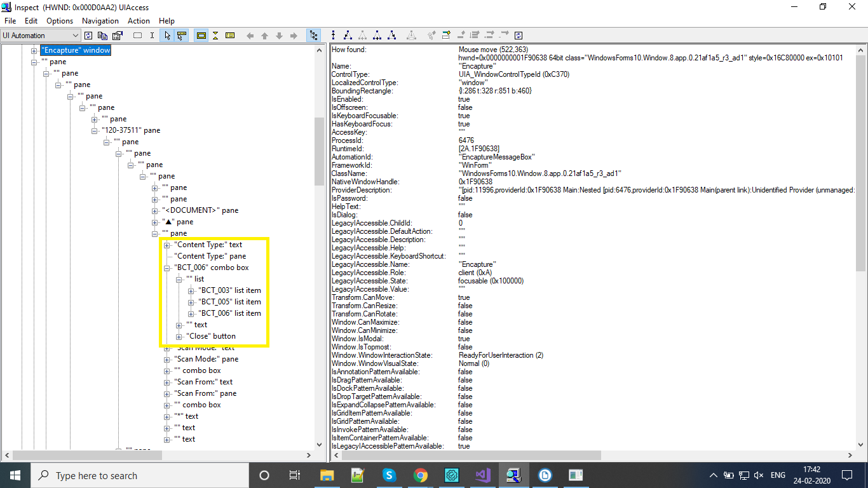Open the Inspect settings icon on toolbar
The image size is (868, 488).
click(118, 35)
